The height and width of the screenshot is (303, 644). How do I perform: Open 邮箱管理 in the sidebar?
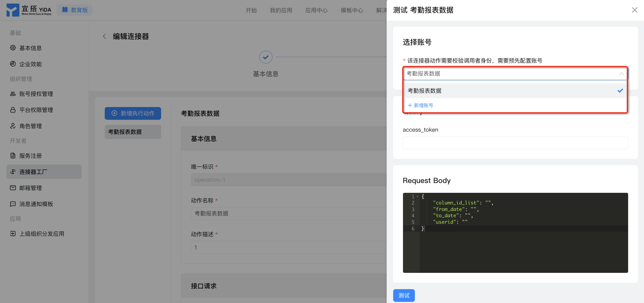click(44, 188)
